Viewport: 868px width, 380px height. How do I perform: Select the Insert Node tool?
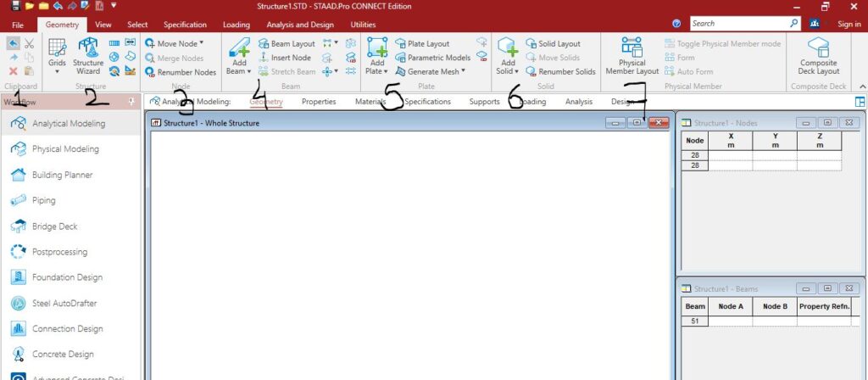point(285,58)
